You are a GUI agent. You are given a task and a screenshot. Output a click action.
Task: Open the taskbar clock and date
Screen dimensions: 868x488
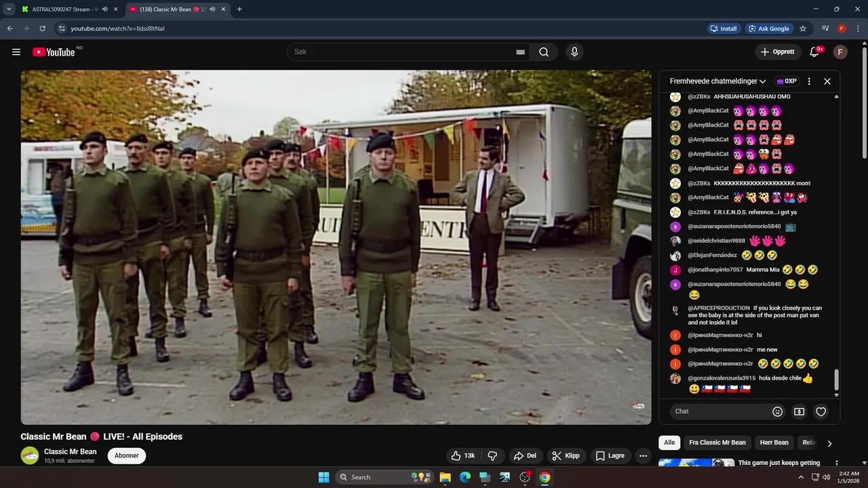coord(849,477)
